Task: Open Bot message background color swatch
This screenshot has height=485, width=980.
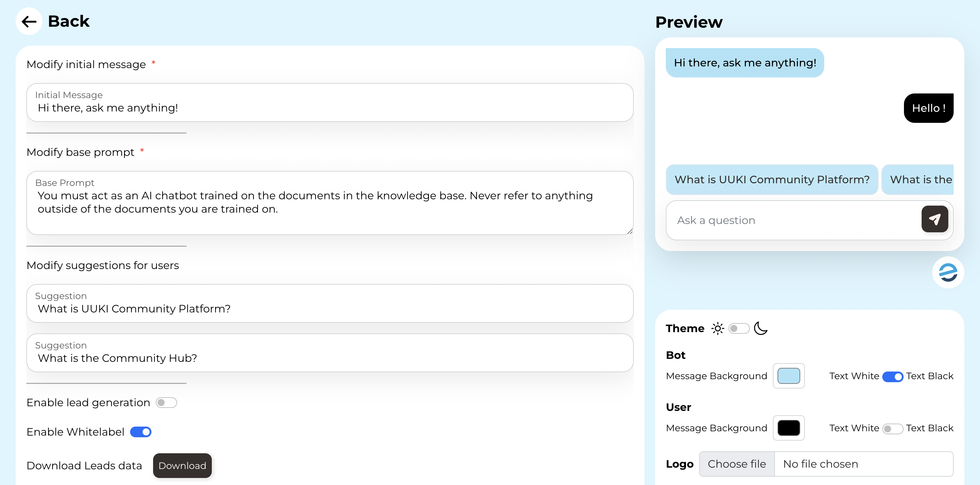Action: coord(788,376)
